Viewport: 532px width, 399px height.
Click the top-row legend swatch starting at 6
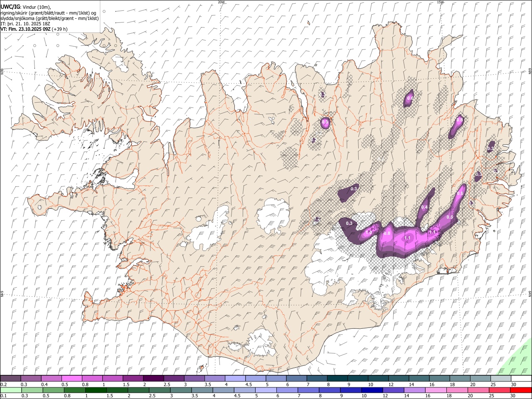click(x=296, y=378)
